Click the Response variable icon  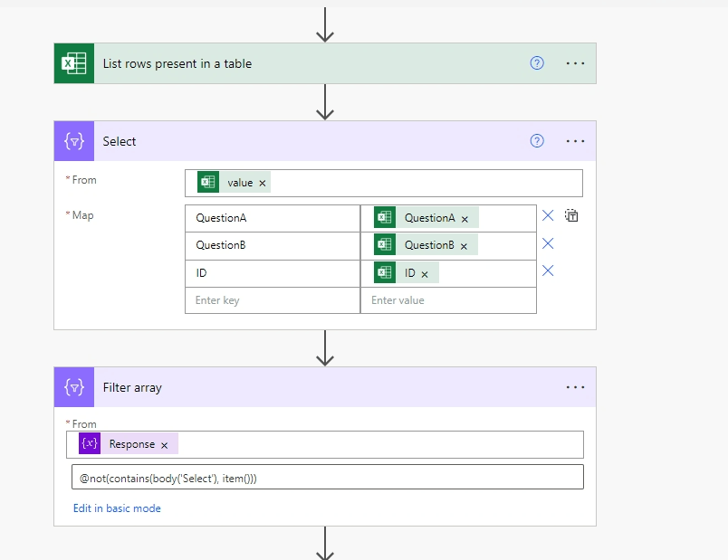(x=90, y=443)
